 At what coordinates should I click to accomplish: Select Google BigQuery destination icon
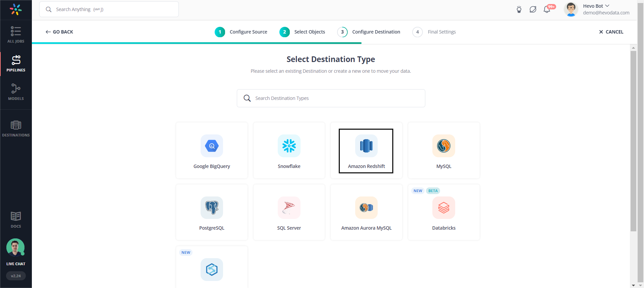click(212, 146)
